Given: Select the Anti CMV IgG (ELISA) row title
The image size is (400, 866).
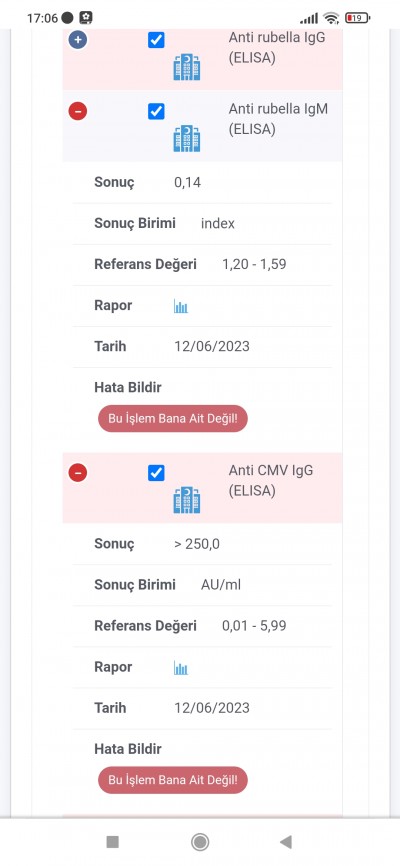Looking at the screenshot, I should [x=271, y=480].
